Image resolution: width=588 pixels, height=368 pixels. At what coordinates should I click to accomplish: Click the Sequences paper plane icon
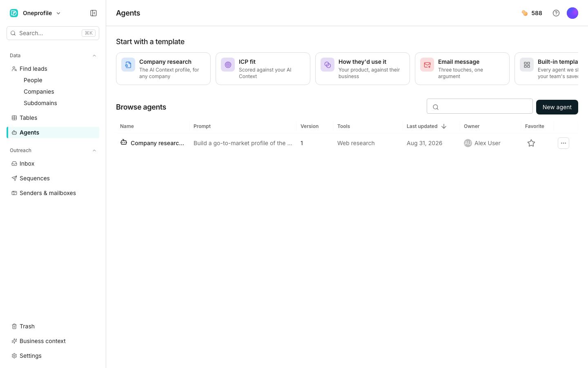14,178
